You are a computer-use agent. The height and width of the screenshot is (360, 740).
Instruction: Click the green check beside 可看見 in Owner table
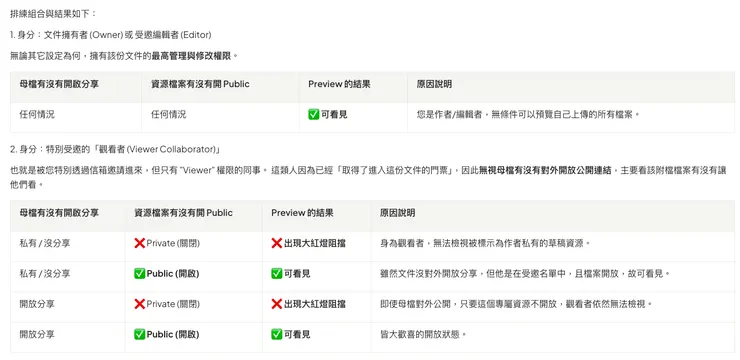point(313,114)
